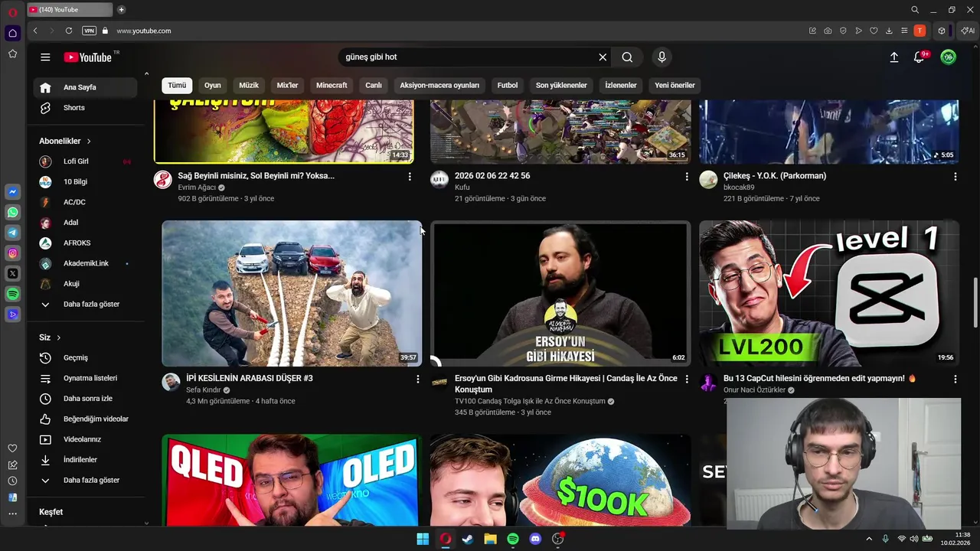
Task: Select the Minecraft filter chip
Action: pos(332,85)
